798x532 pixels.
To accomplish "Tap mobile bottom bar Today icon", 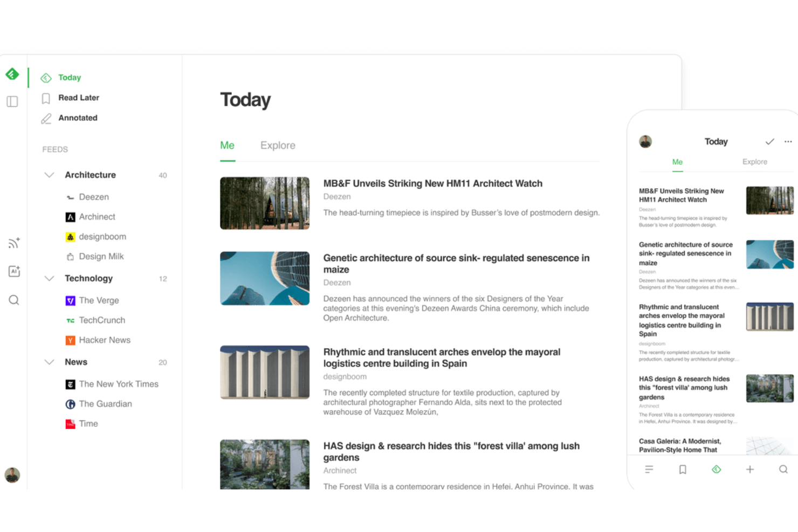I will [x=717, y=469].
